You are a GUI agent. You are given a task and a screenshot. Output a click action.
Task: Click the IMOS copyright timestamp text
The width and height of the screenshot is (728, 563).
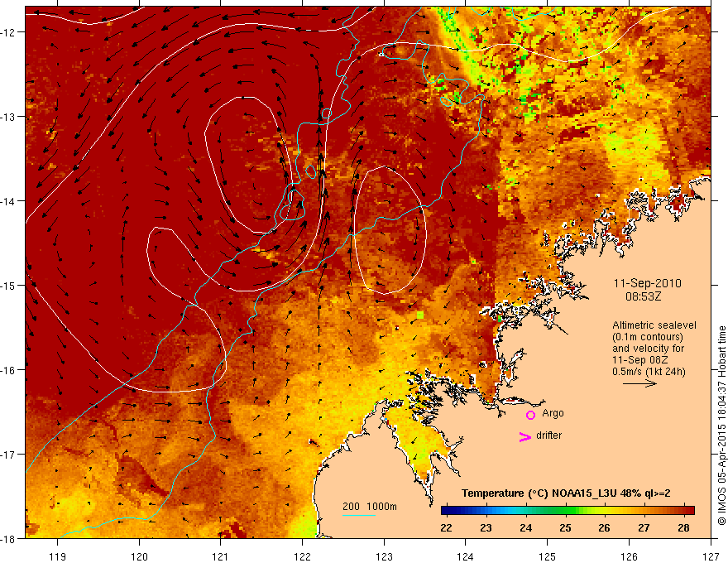point(721,426)
